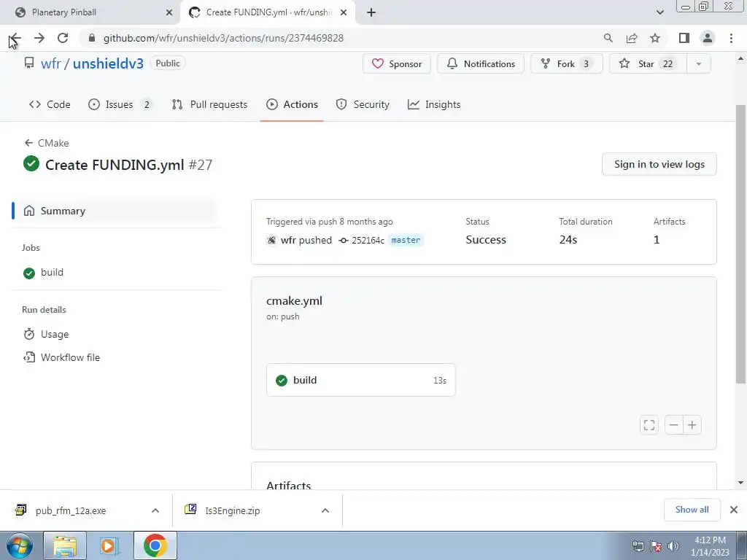Click the Notifications button
Viewport: 747px width, 560px height.
(x=481, y=64)
